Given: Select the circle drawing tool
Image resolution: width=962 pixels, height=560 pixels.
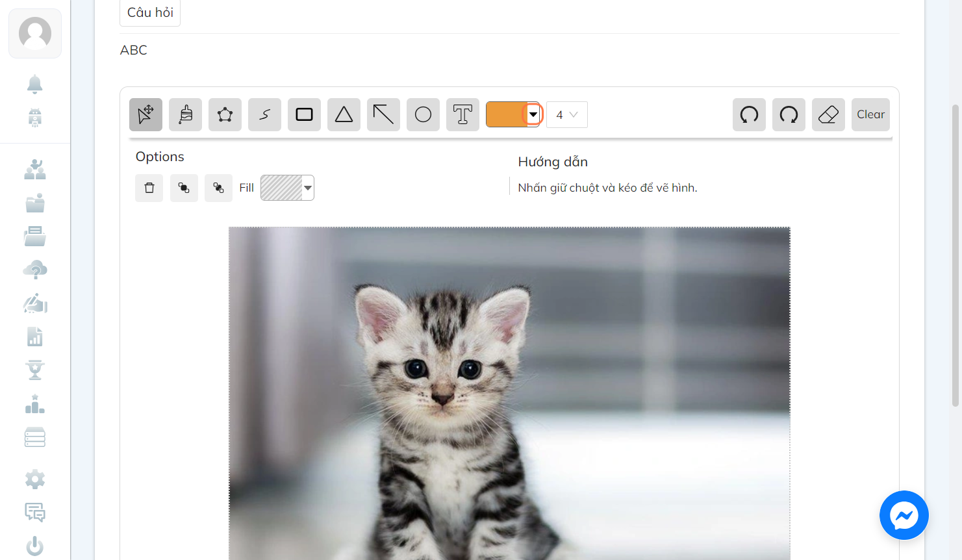Looking at the screenshot, I should click(423, 115).
